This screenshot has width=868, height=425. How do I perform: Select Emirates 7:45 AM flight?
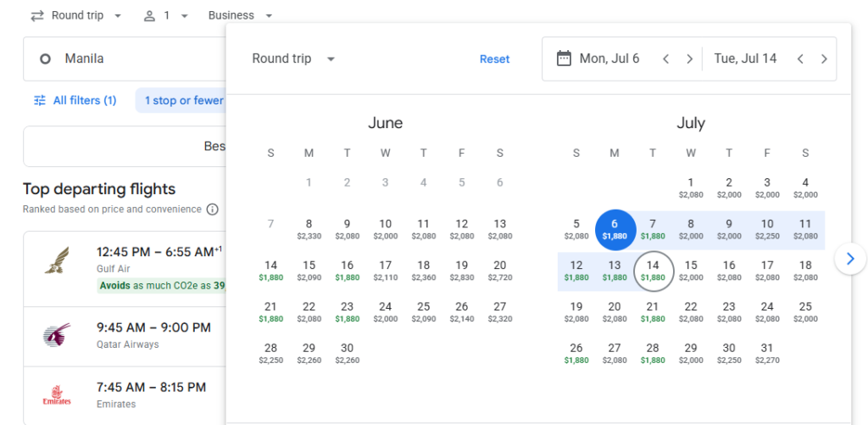click(125, 395)
